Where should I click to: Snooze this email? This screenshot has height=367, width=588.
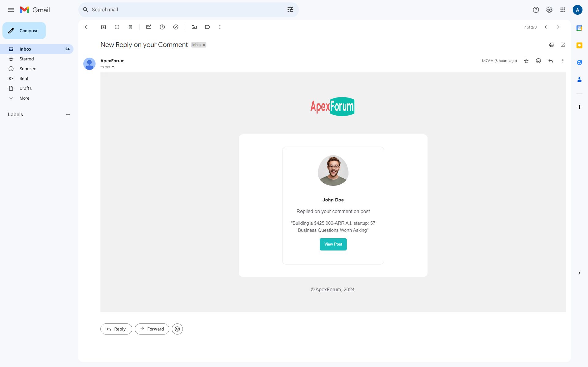[x=162, y=27]
